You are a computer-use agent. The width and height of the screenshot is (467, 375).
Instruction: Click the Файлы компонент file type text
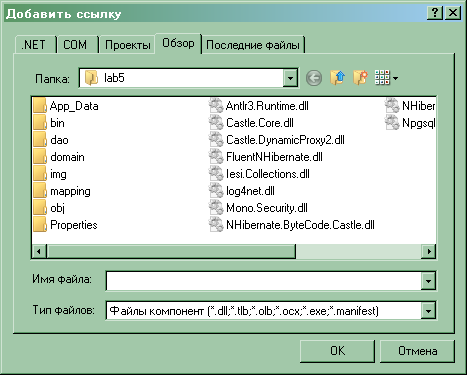click(x=244, y=311)
